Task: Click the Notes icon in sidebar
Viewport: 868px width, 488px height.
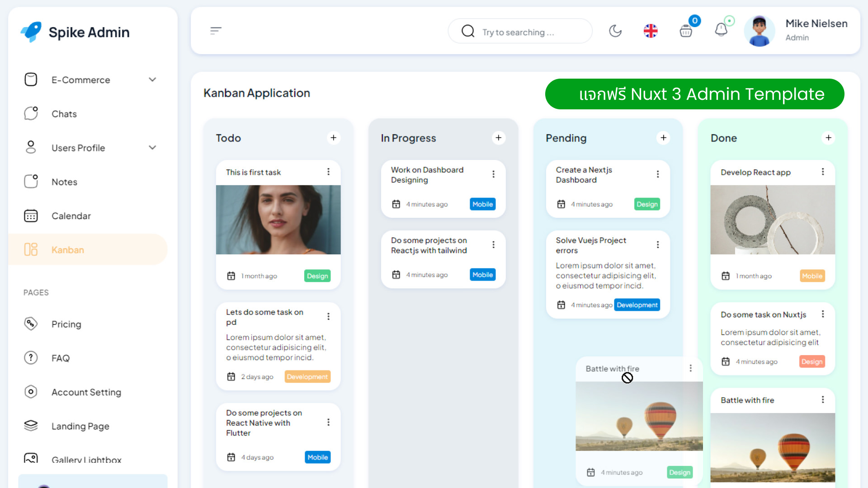Action: [31, 181]
